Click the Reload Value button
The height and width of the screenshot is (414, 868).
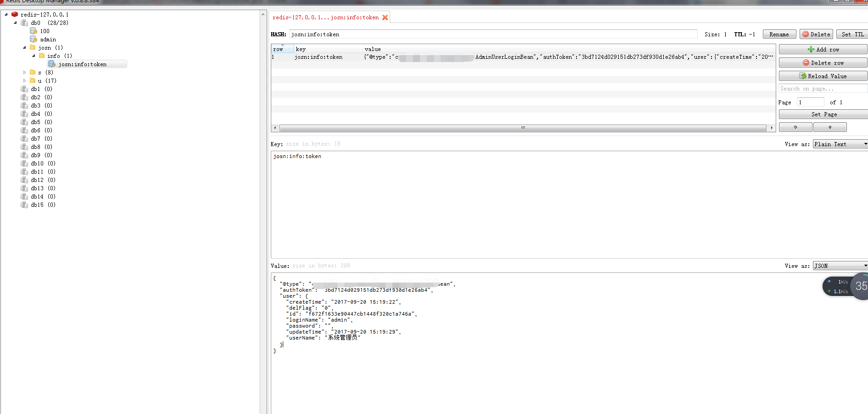click(x=823, y=76)
